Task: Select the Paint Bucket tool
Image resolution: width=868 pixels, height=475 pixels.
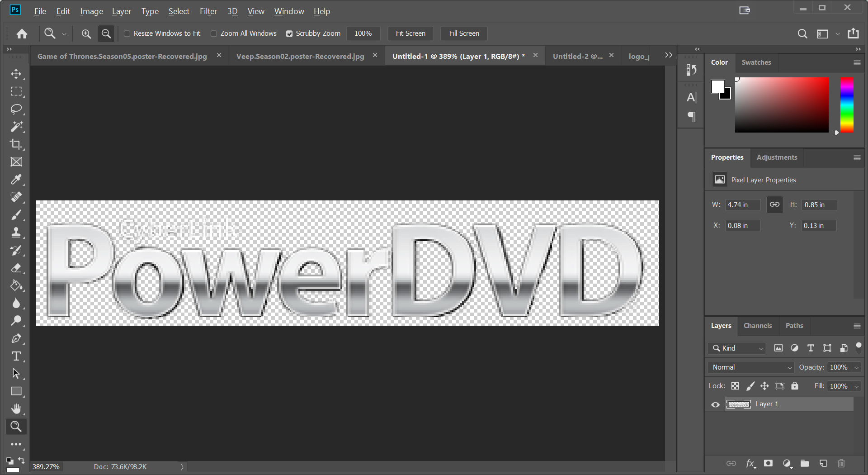Action: 16,285
